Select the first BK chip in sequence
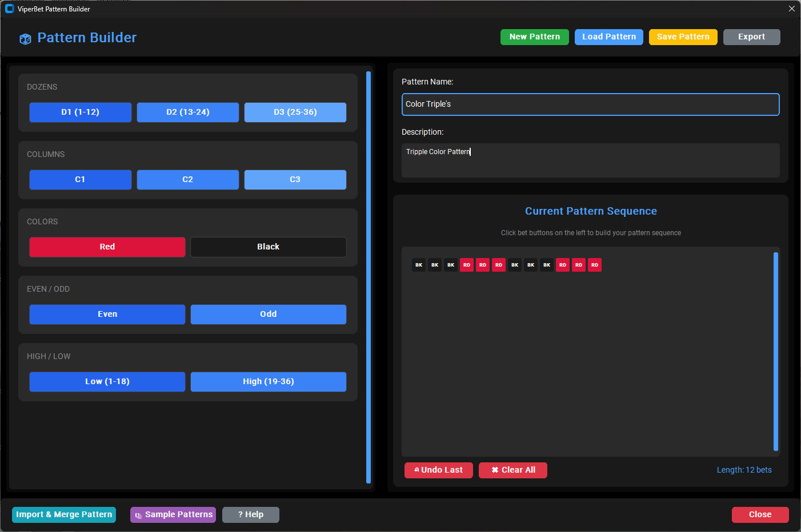The width and height of the screenshot is (801, 532). point(419,265)
